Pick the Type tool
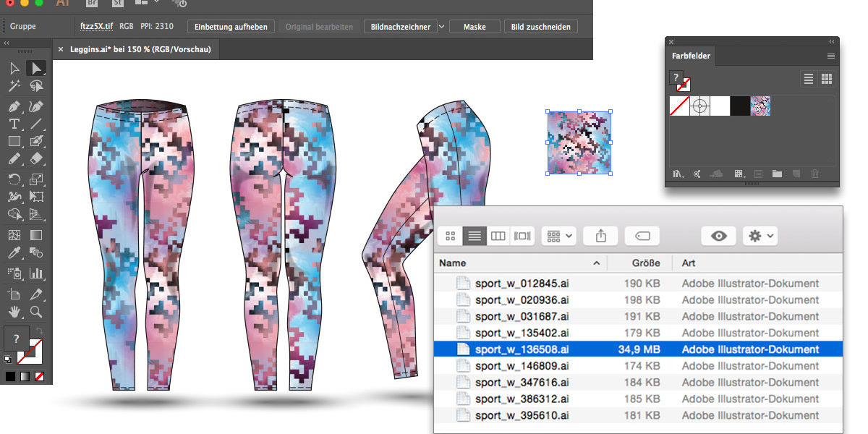This screenshot has width=868, height=434. [14, 124]
